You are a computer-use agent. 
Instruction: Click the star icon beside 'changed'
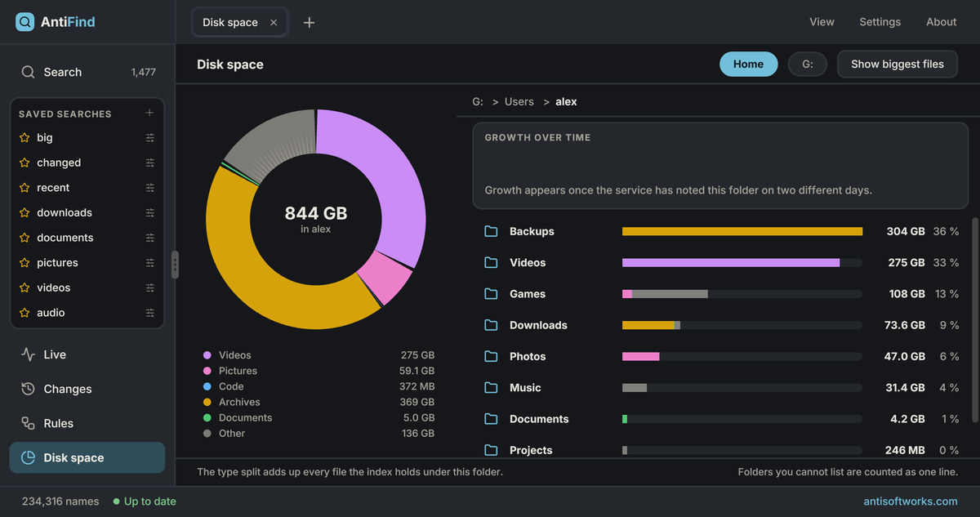pyautogui.click(x=24, y=163)
